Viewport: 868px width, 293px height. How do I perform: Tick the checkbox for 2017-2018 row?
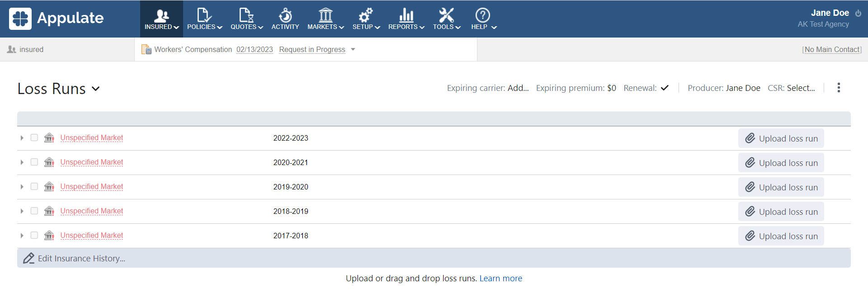tap(34, 235)
